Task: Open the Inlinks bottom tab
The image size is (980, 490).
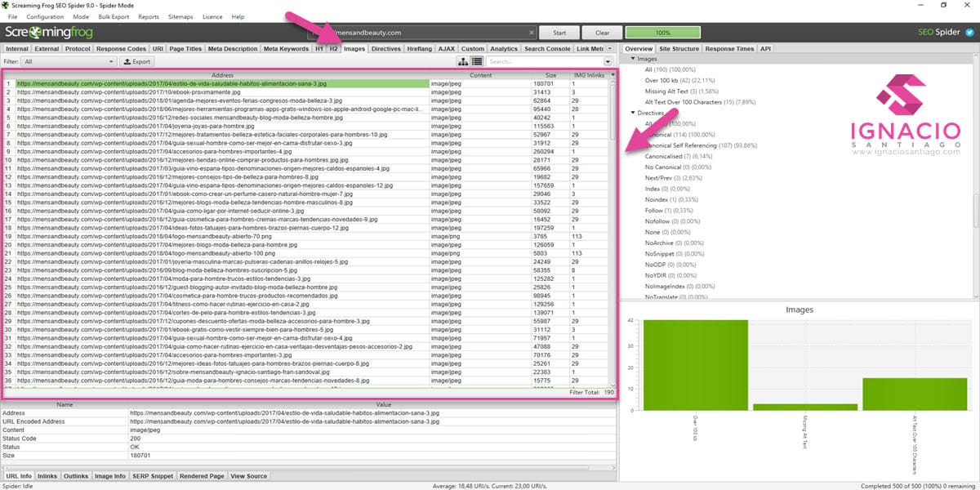Action: [x=47, y=476]
